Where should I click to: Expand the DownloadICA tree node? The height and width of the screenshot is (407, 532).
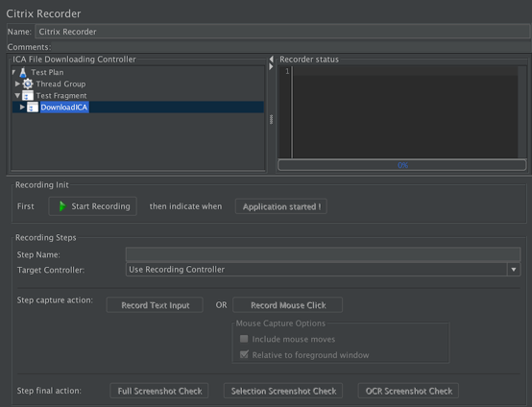coord(22,108)
